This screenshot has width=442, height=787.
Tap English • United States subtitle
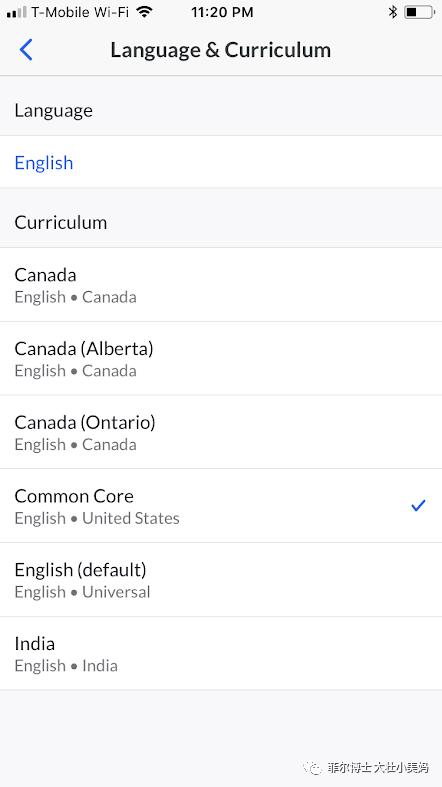tap(97, 518)
